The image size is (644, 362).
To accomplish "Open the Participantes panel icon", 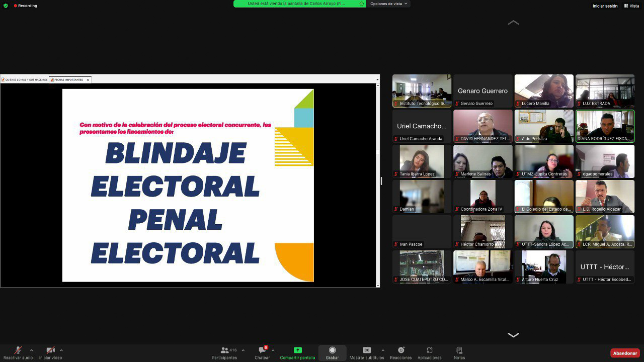I will (224, 350).
